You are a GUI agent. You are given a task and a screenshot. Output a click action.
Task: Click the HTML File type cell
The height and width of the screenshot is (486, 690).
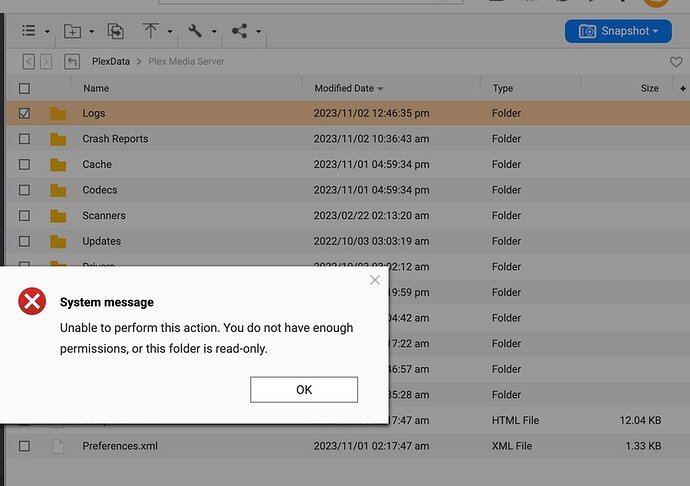(x=515, y=420)
